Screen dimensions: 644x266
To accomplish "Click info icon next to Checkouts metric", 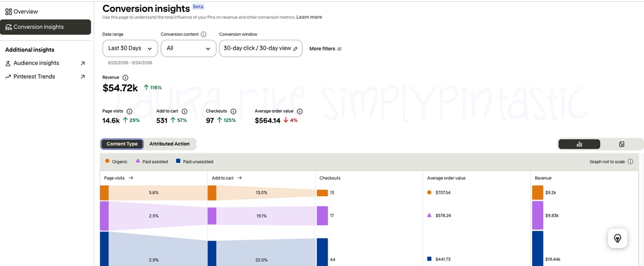I will [233, 111].
